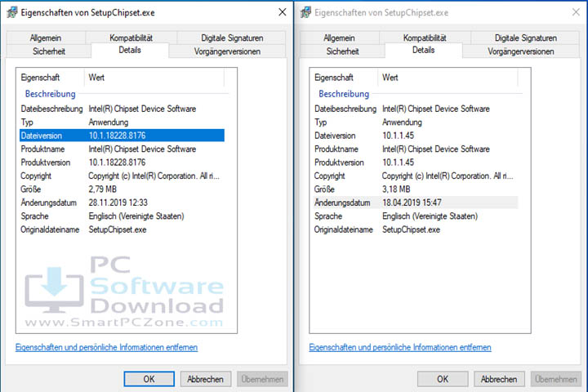Open Digitale Signaturen tab in left window

(x=232, y=38)
